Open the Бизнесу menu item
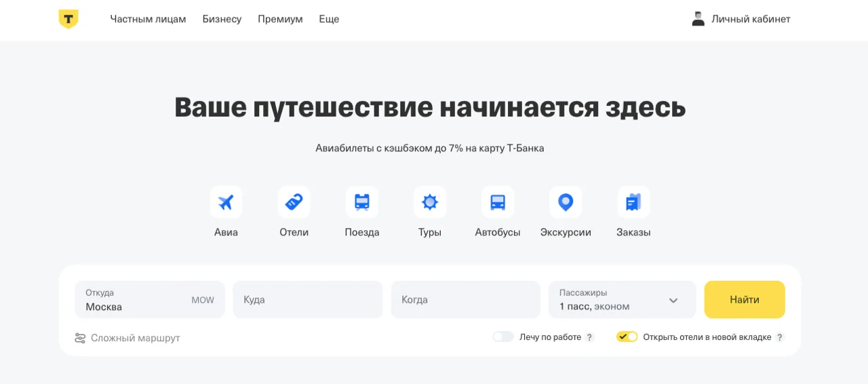Viewport: 868px width, 384px height. [222, 19]
